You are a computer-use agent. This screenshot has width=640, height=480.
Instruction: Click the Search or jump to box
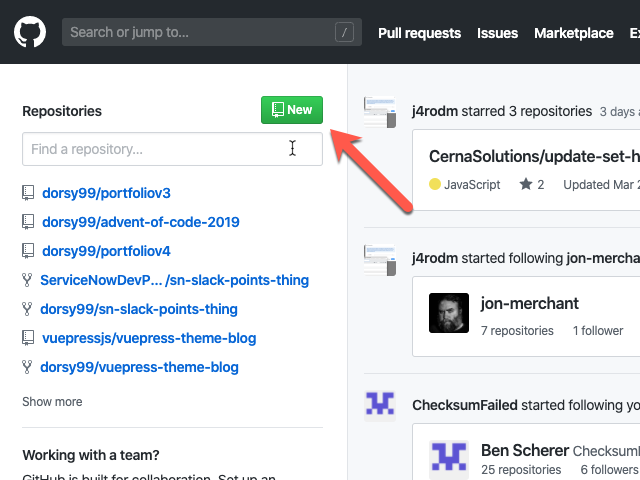point(212,32)
